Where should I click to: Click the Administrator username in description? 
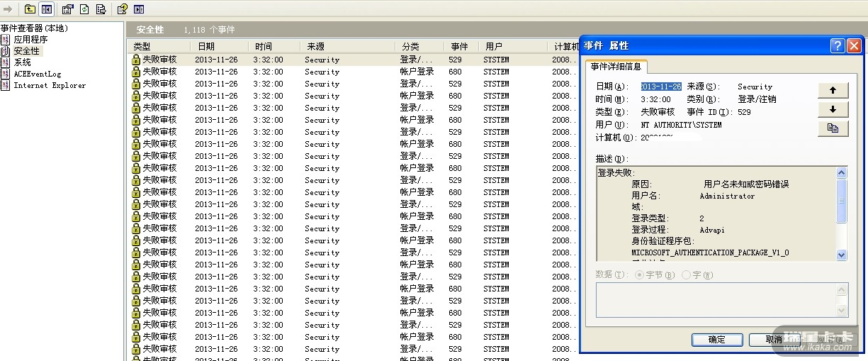pos(727,196)
